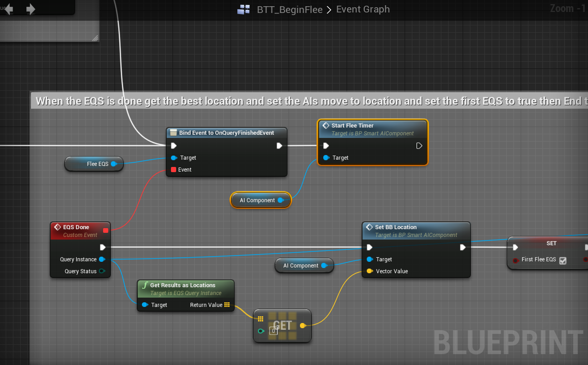Select the GET array node
The height and width of the screenshot is (365, 588).
point(282,326)
